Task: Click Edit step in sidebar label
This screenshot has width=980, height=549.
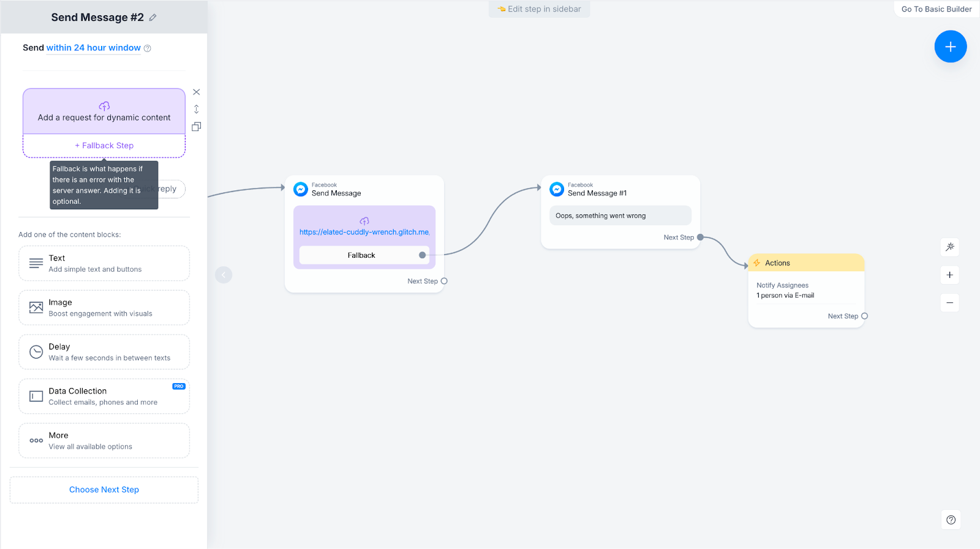Action: tap(539, 9)
